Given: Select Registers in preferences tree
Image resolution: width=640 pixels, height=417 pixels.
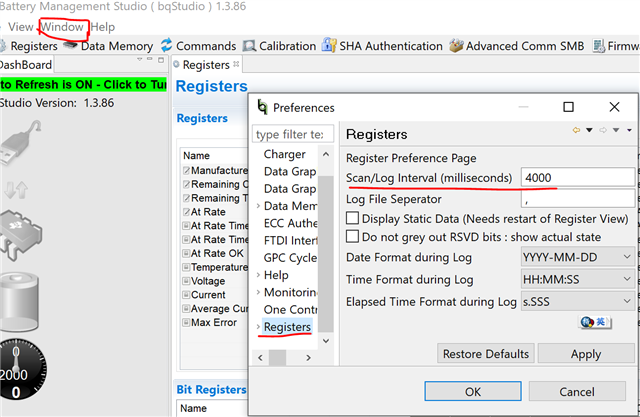Looking at the screenshot, I should click(287, 327).
